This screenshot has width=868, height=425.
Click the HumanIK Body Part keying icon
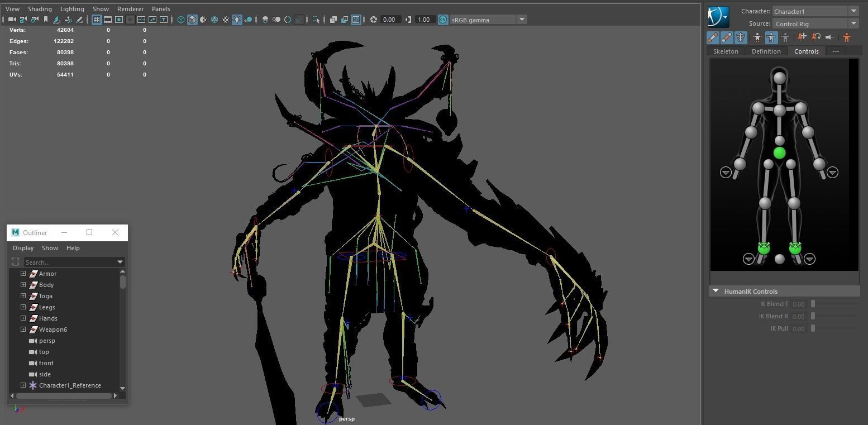(x=771, y=37)
